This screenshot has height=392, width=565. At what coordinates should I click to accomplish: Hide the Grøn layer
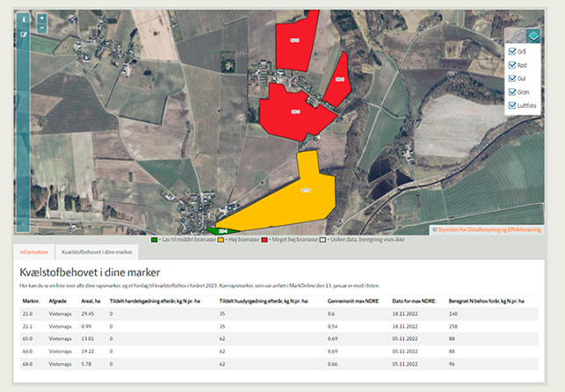pos(512,92)
